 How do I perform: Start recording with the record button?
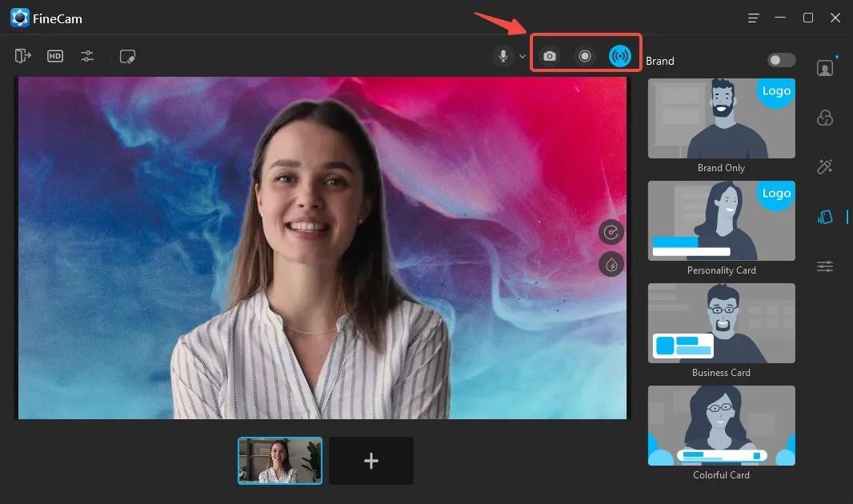(x=585, y=56)
